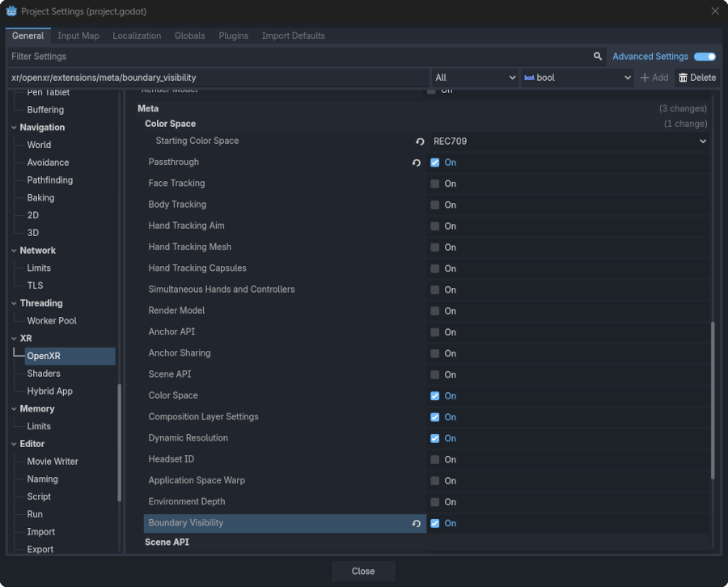The height and width of the screenshot is (587, 728).
Task: Click the search magnifier icon in Filter Settings
Action: 598,57
